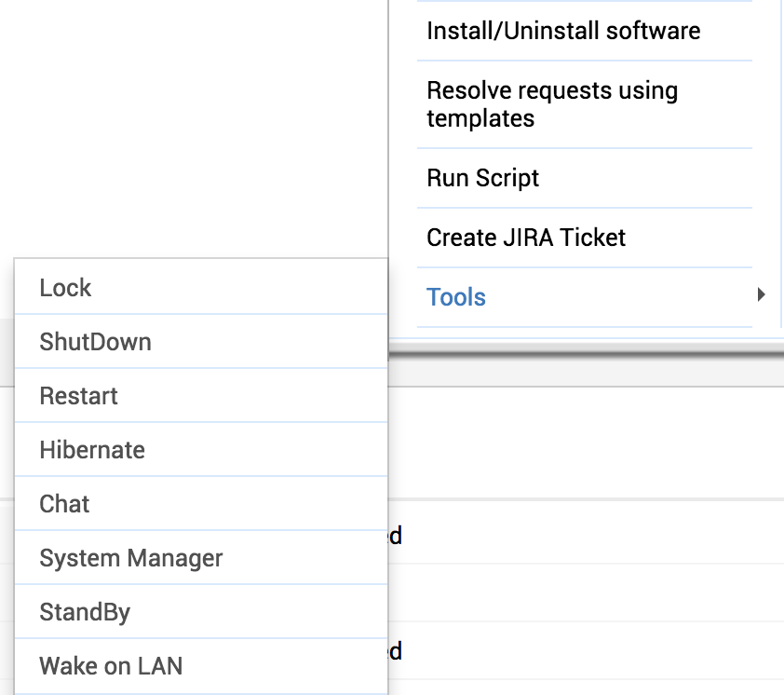Select the empty row between truncated cells
The height and width of the screenshot is (695, 784).
click(x=587, y=593)
